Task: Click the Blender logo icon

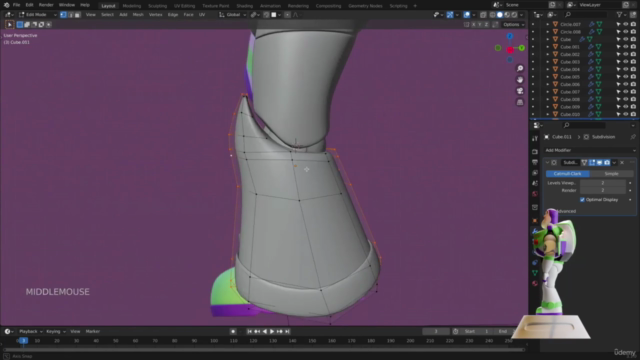Action: click(x=6, y=5)
